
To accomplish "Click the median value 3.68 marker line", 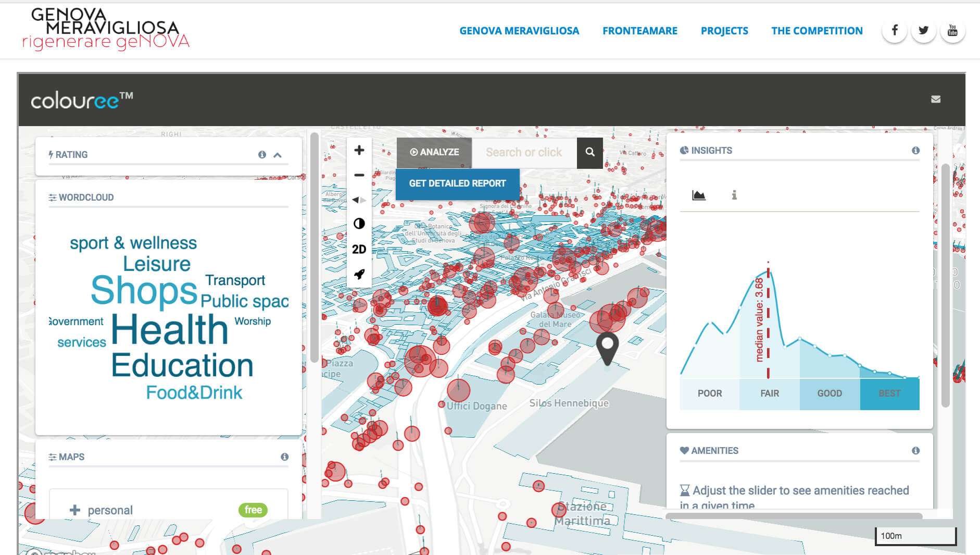I will [x=768, y=320].
